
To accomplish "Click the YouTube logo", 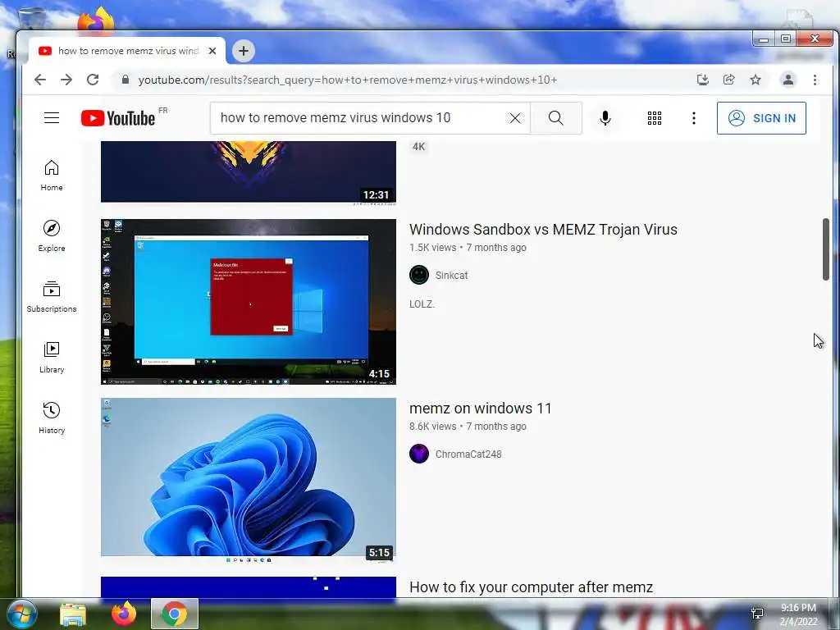I will [118, 118].
